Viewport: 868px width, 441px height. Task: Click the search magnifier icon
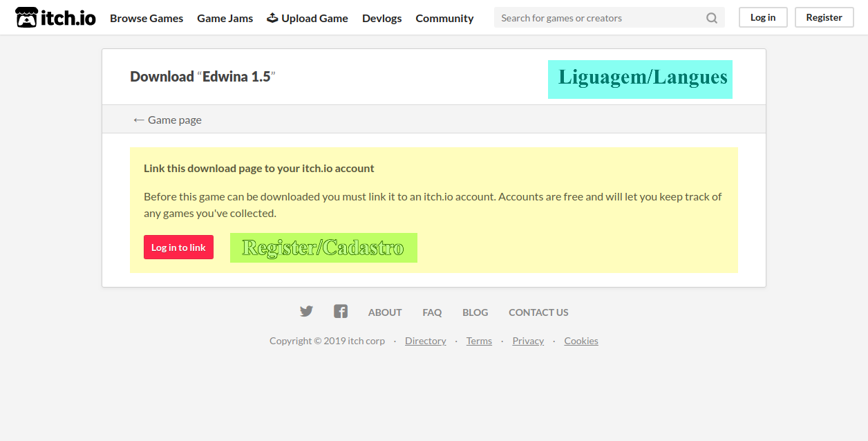[x=712, y=18]
